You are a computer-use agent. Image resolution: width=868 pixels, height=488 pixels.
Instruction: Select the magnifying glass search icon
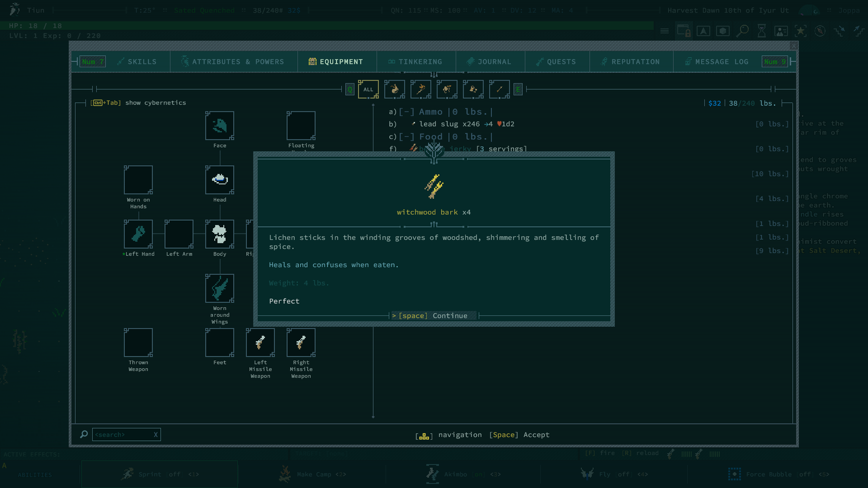coord(742,30)
